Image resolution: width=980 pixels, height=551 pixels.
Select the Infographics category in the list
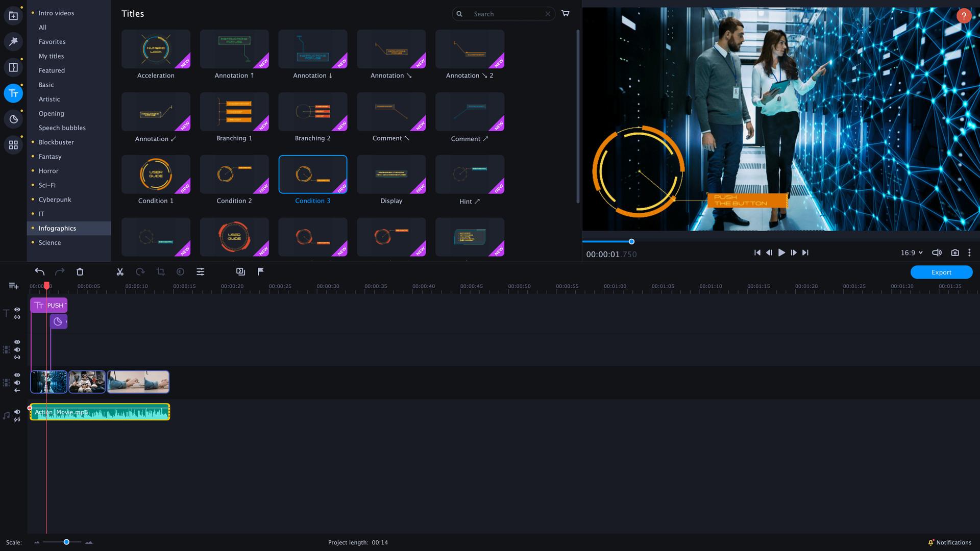(x=57, y=228)
